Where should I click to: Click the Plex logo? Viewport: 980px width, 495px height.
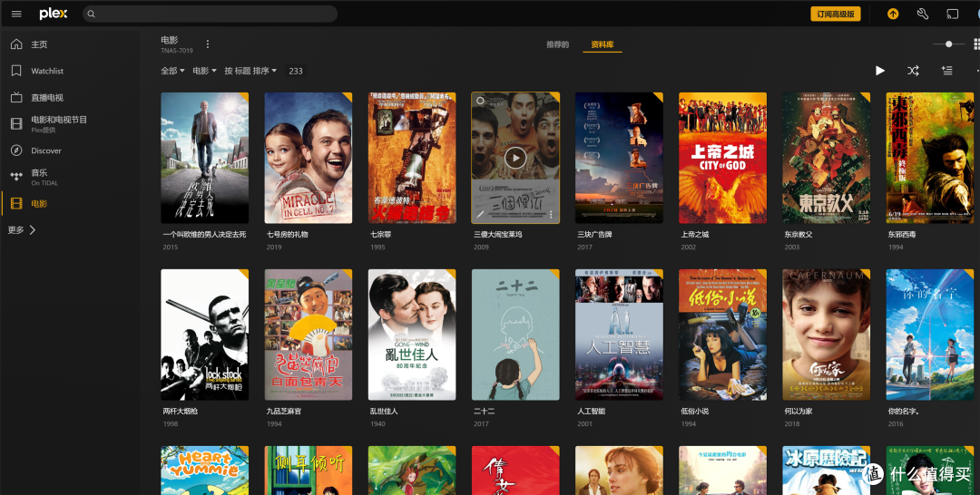(54, 14)
